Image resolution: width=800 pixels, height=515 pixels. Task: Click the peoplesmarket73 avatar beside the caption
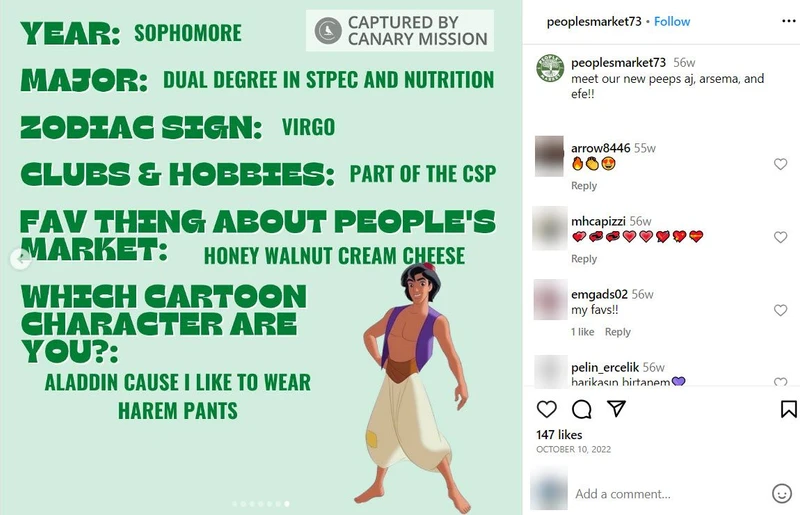pyautogui.click(x=549, y=70)
